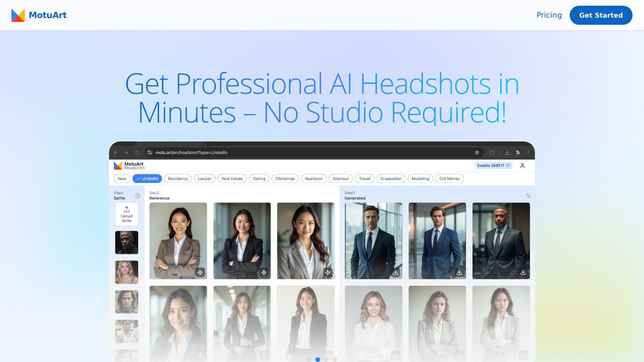This screenshot has width=644, height=362.
Task: Pick the Christmas style chip
Action: [x=285, y=179]
